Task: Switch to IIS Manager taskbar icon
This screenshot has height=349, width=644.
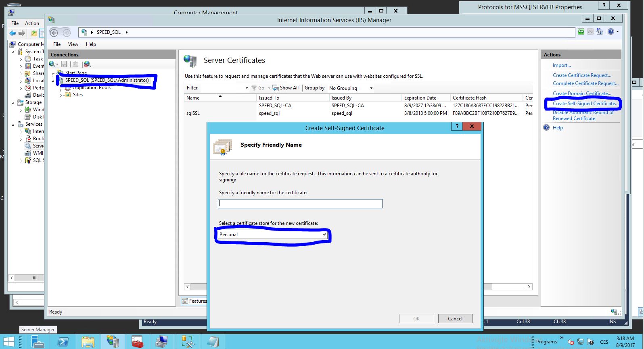Action: pos(113,341)
